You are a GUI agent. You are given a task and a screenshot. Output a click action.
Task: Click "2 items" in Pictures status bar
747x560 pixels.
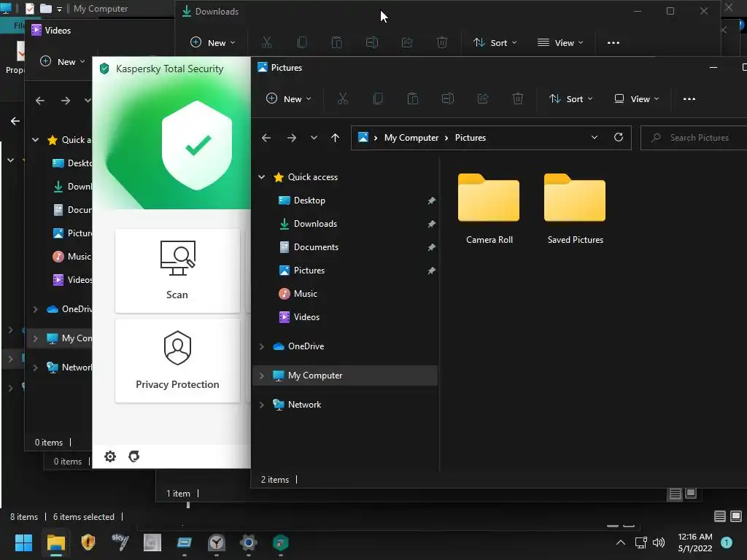pyautogui.click(x=275, y=480)
